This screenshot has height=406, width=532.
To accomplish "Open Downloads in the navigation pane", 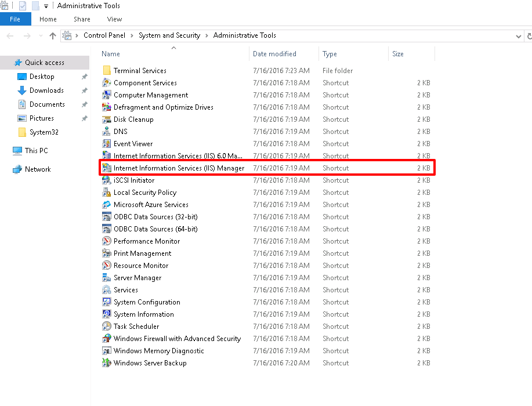I will point(46,90).
